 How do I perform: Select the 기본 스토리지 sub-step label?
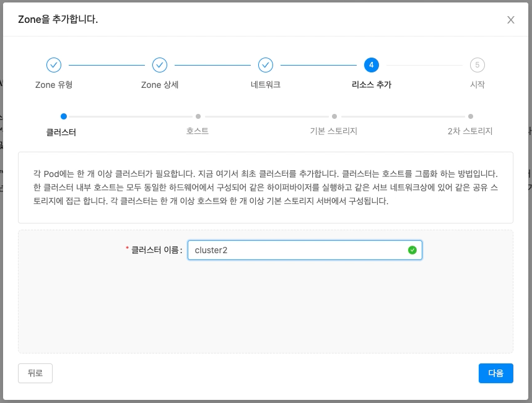pyautogui.click(x=334, y=130)
